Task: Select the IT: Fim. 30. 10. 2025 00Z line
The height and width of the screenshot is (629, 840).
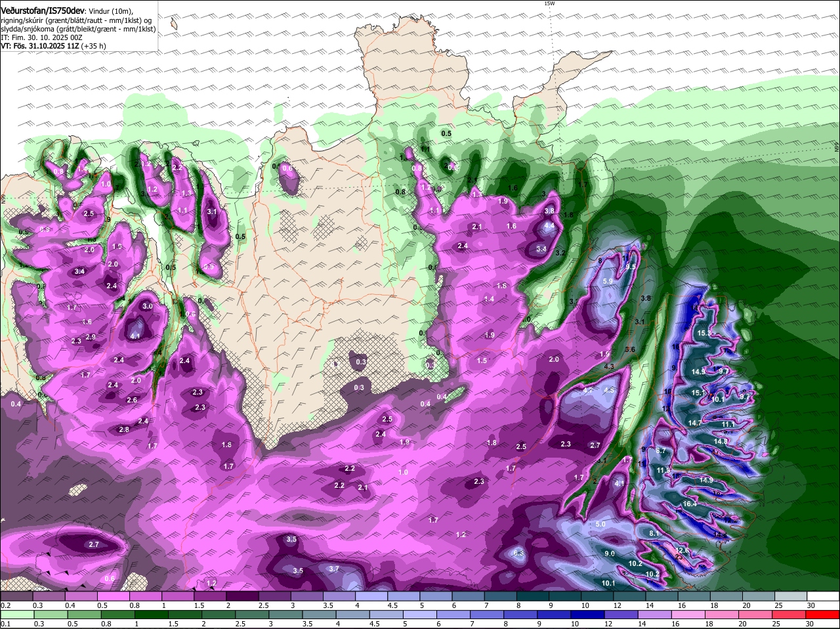Action: 41,37
